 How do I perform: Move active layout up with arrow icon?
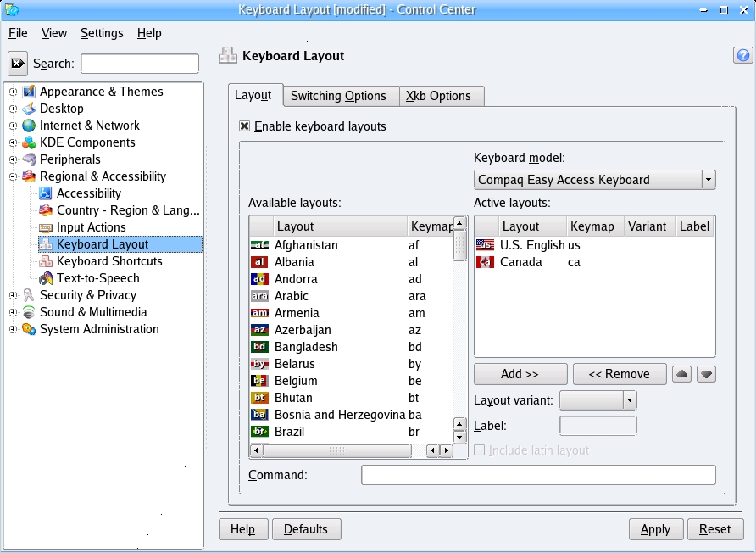681,374
